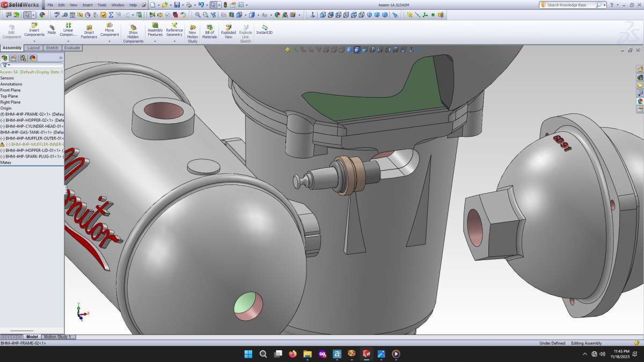The width and height of the screenshot is (644, 362).
Task: Click the Undo icon
Action: (201, 5)
